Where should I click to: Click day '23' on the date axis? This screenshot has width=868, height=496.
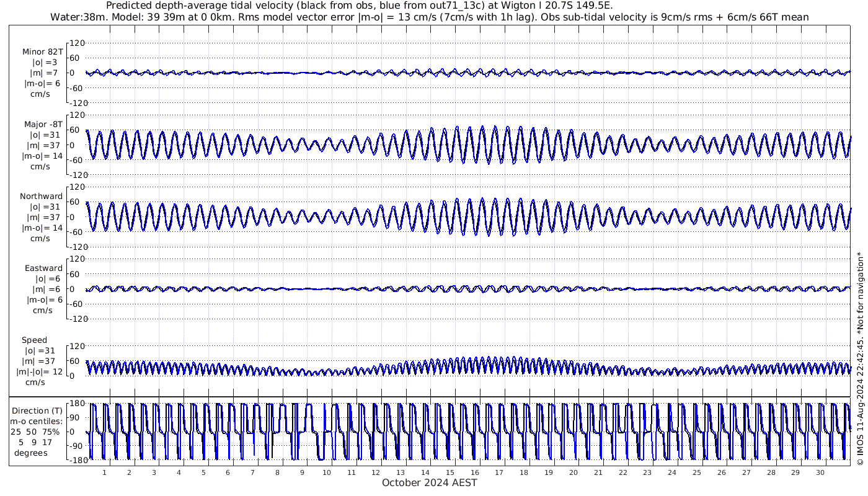coord(647,472)
